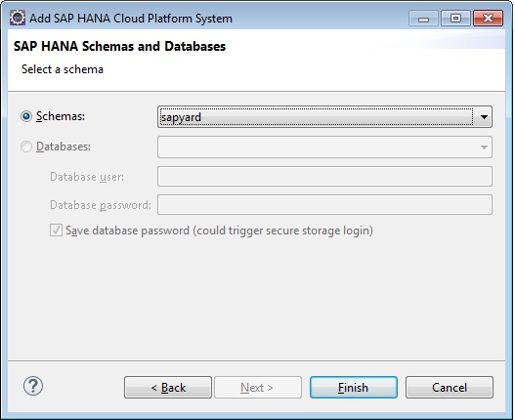Focus the Database password field

click(x=324, y=204)
